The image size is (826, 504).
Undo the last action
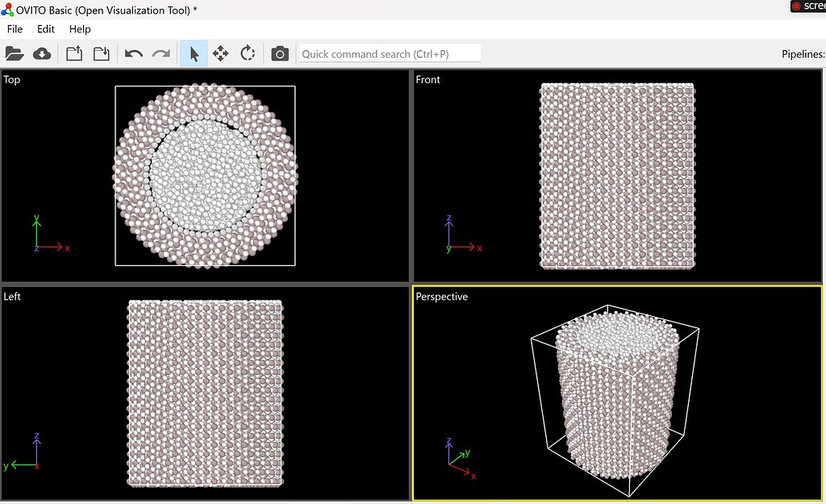(134, 52)
